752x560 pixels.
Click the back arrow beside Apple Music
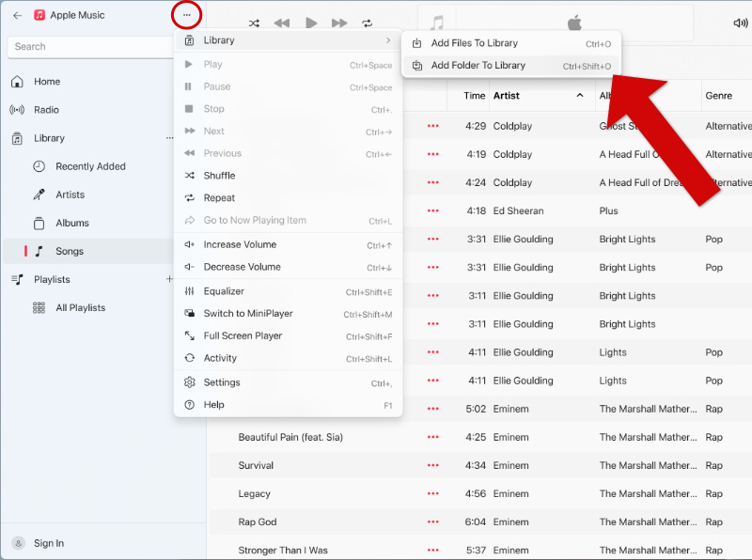click(x=18, y=15)
